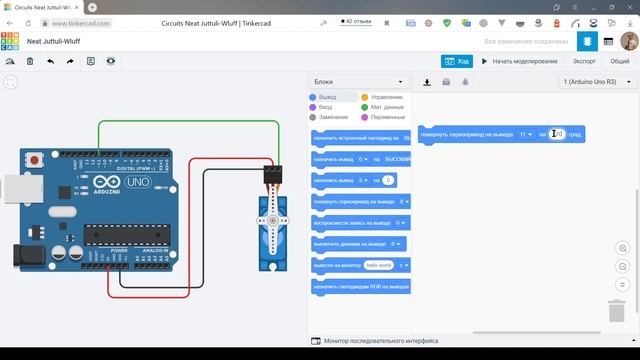Rotate the selected component with the rotate icon
The width and height of the screenshot is (640, 360).
[x=10, y=61]
